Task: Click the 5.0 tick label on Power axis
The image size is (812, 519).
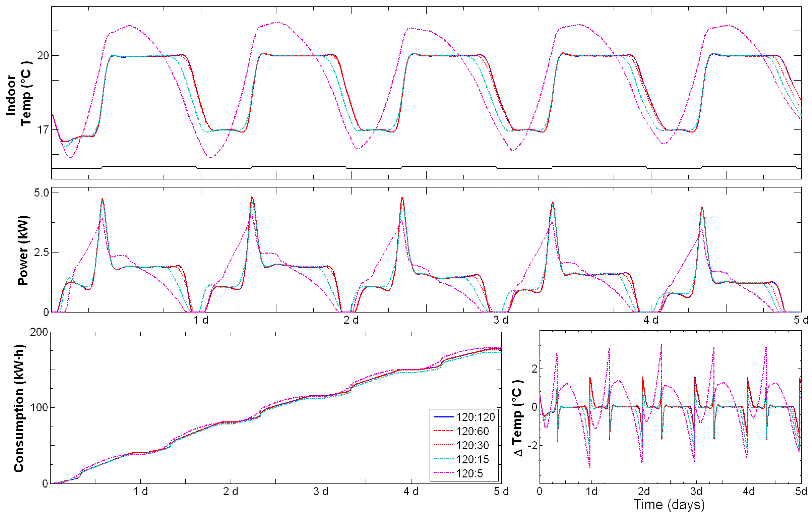Action: pos(41,193)
